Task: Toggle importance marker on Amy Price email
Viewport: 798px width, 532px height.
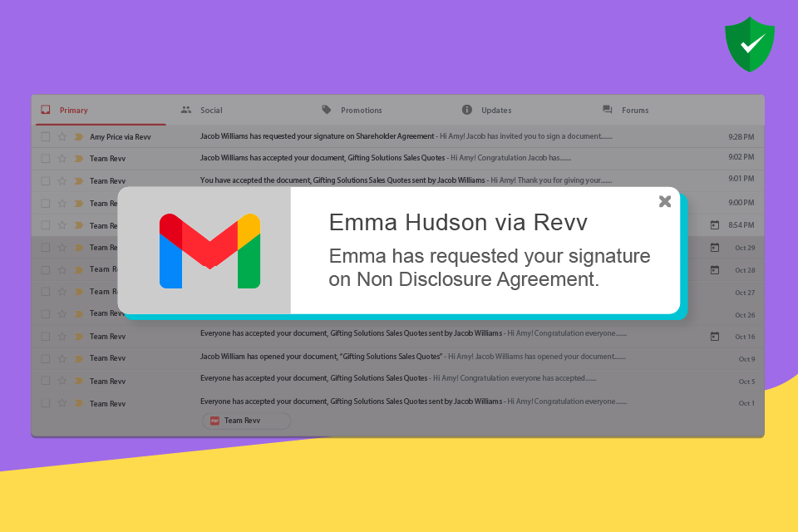Action: point(79,136)
